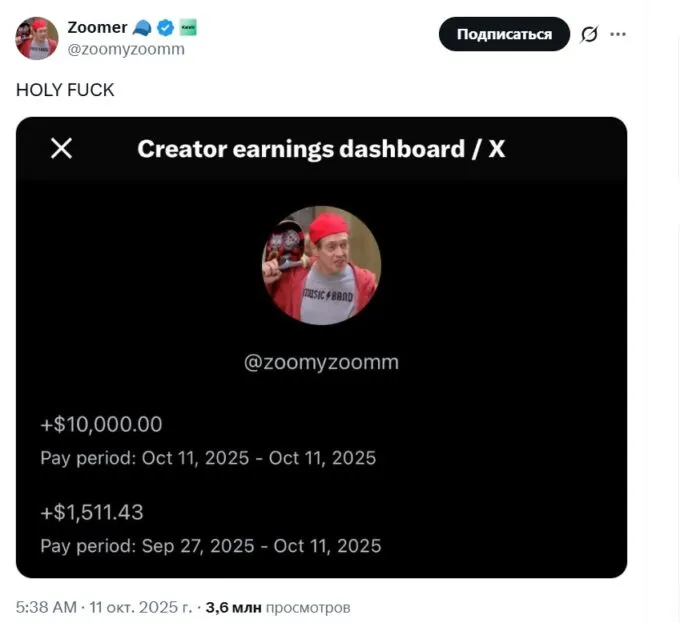This screenshot has width=680, height=623.
Task: Open the three-dot more options menu
Action: (618, 34)
